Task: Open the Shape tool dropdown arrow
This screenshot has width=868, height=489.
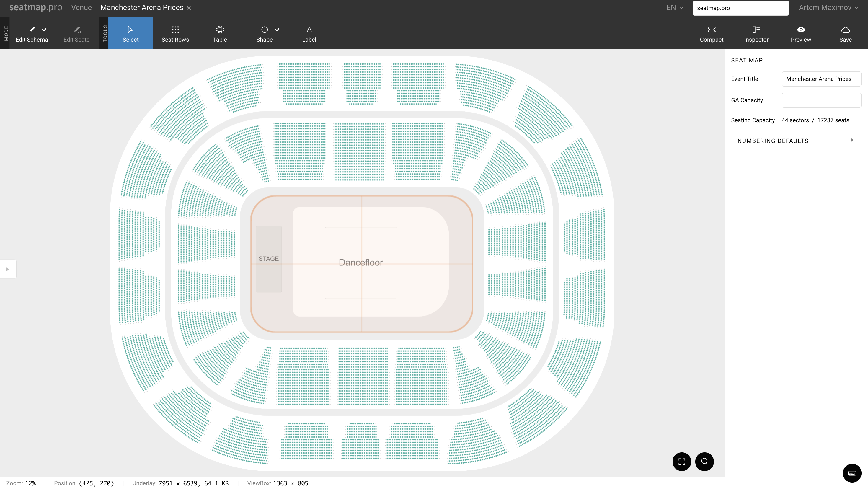Action: click(277, 30)
